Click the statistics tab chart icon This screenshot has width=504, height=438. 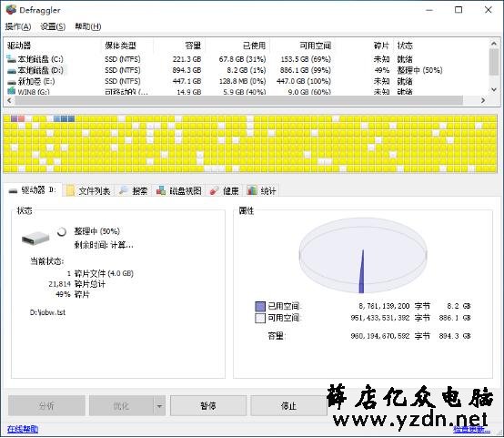(252, 190)
